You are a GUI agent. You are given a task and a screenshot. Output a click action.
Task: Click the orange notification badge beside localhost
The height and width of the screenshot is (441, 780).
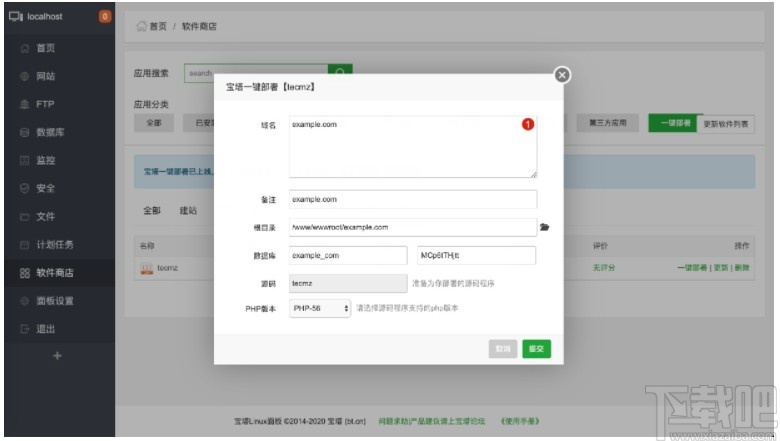(x=104, y=16)
